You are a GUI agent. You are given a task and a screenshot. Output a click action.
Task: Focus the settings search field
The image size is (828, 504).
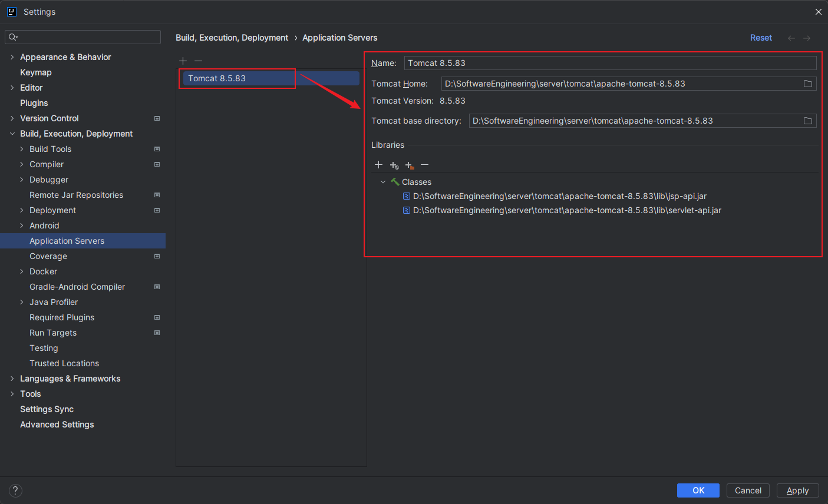(x=83, y=37)
